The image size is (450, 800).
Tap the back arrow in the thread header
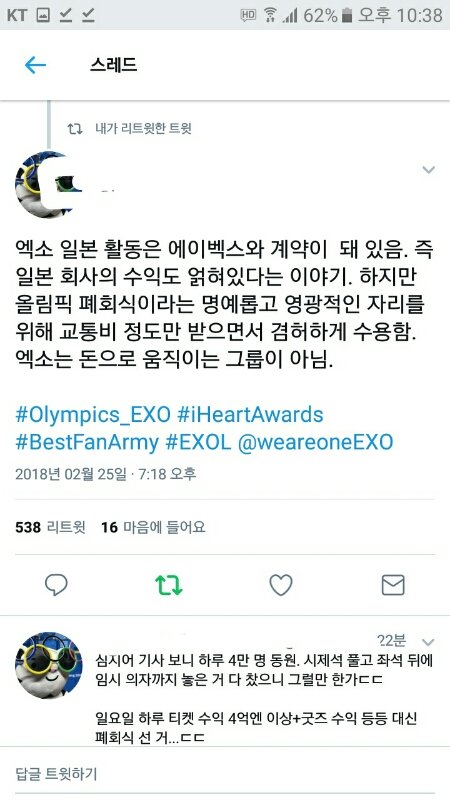click(35, 65)
